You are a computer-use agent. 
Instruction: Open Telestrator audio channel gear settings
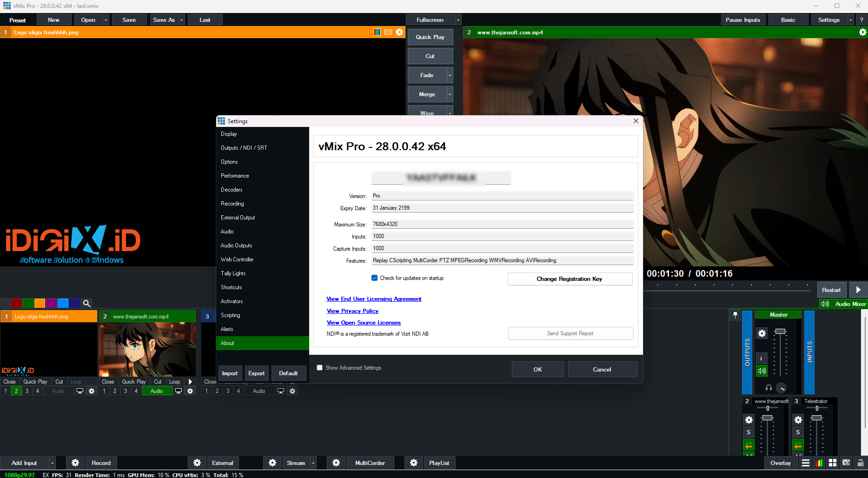[x=798, y=420]
